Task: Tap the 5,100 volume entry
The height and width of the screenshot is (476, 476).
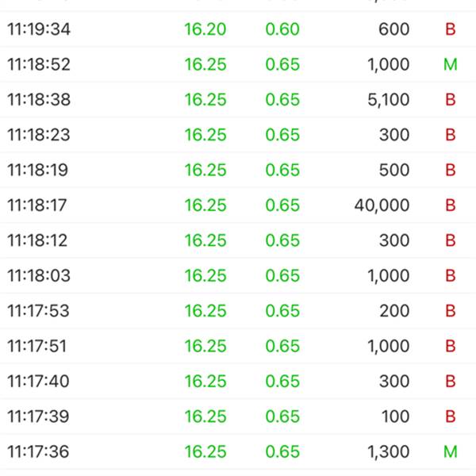Action: click(x=389, y=100)
